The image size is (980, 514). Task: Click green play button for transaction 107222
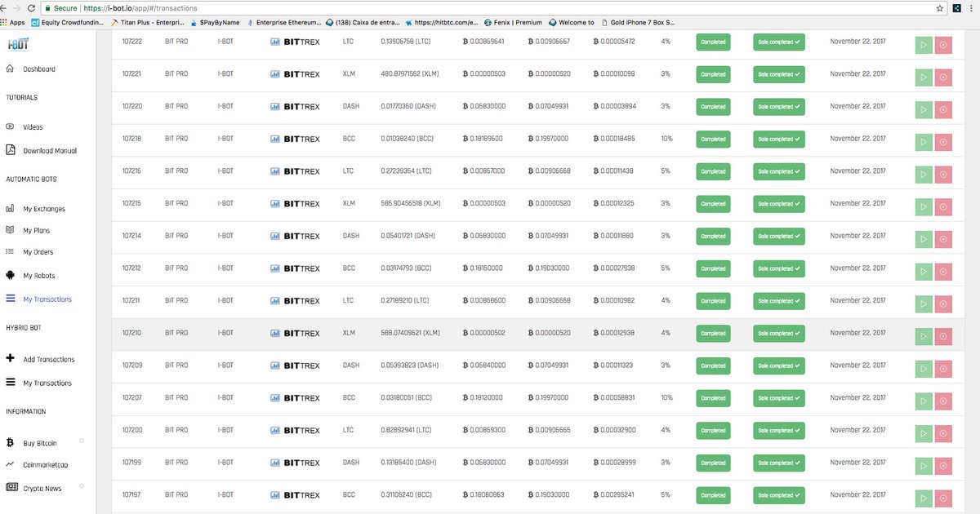[x=924, y=45]
